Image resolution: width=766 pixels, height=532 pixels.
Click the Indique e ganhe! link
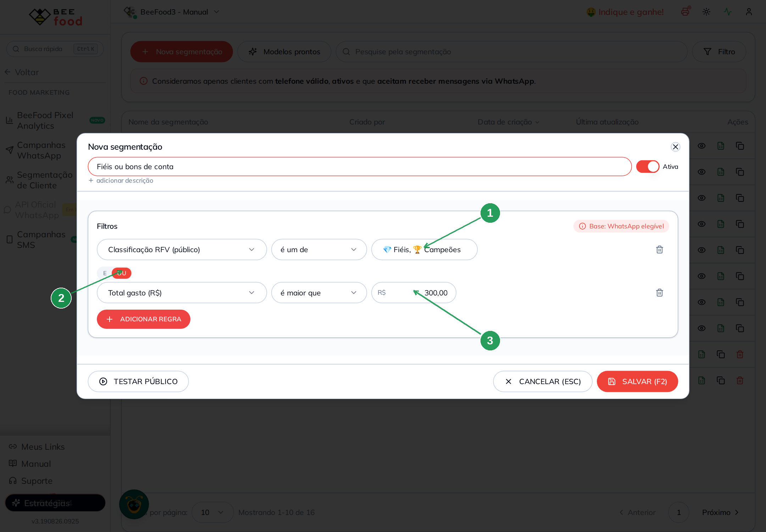(625, 12)
